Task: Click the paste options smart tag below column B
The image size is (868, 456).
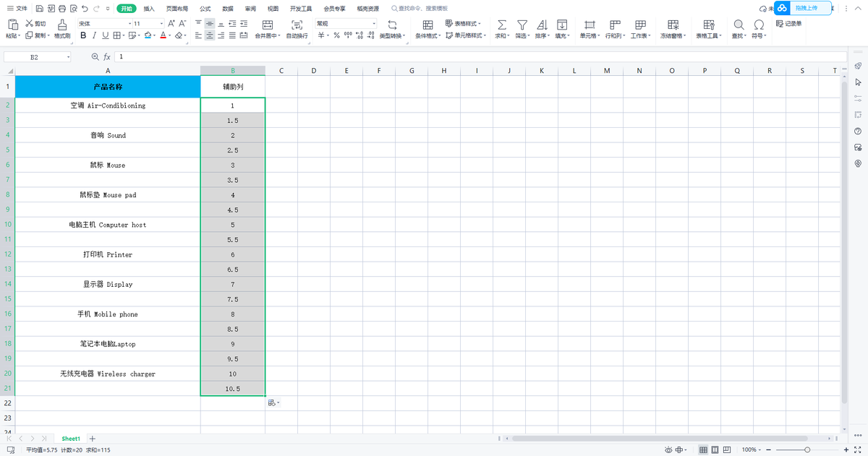Action: pos(273,403)
